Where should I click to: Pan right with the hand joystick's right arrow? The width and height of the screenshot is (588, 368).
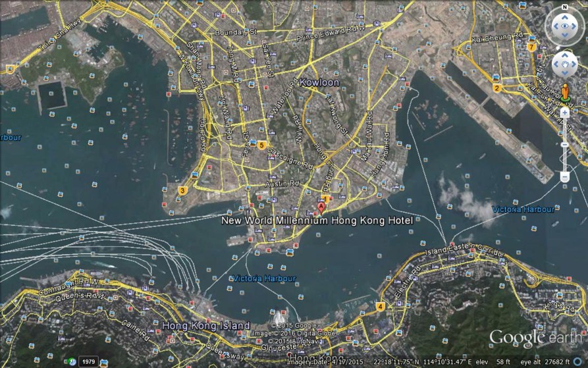[574, 65]
